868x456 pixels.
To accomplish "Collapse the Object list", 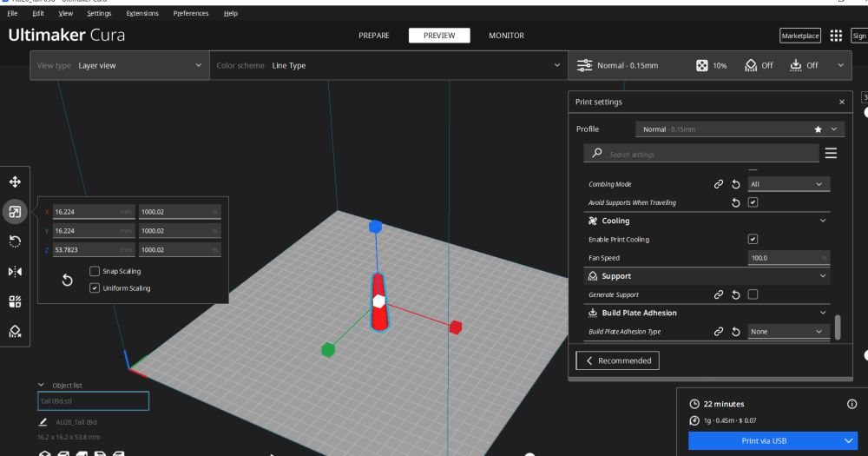I will pyautogui.click(x=41, y=385).
